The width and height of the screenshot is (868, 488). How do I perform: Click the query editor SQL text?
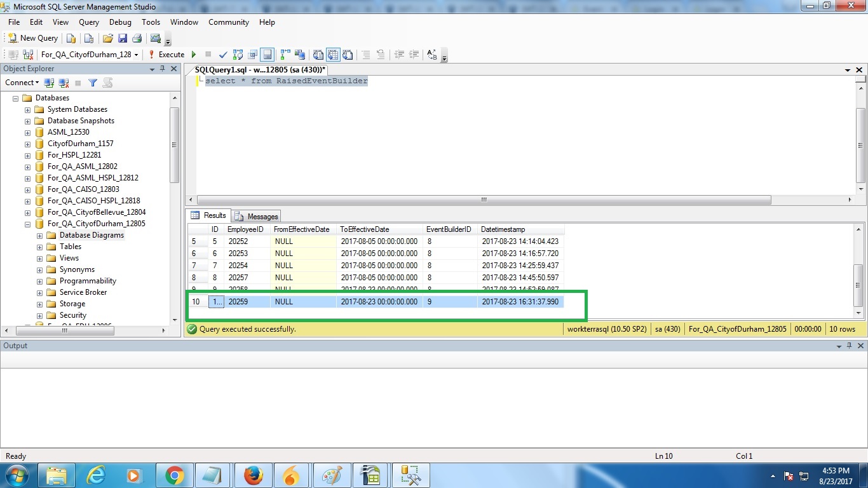286,81
